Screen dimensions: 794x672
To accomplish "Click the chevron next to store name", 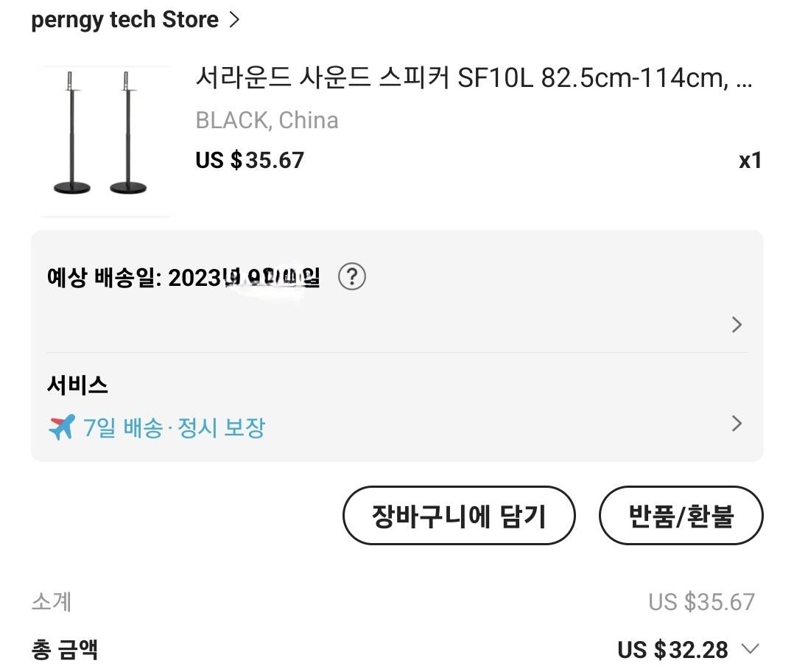I will [x=235, y=20].
